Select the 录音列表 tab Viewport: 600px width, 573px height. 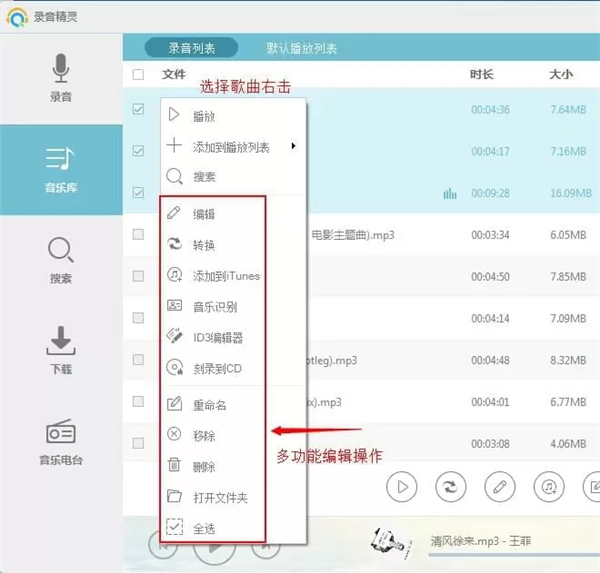(191, 48)
